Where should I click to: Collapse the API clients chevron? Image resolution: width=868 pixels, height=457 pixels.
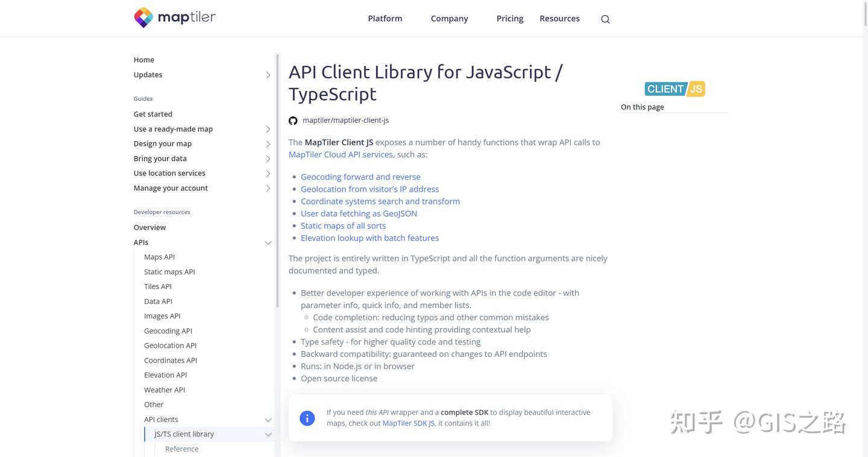click(268, 420)
